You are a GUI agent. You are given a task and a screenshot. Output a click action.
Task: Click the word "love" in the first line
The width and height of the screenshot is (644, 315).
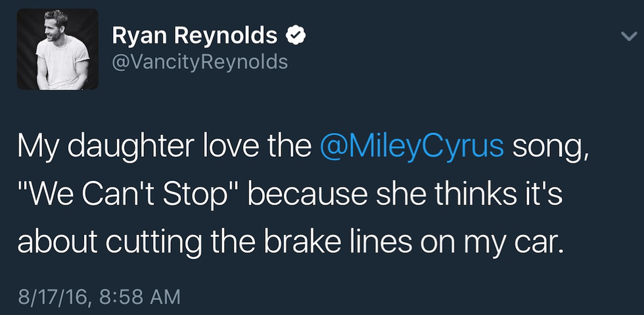(x=225, y=146)
